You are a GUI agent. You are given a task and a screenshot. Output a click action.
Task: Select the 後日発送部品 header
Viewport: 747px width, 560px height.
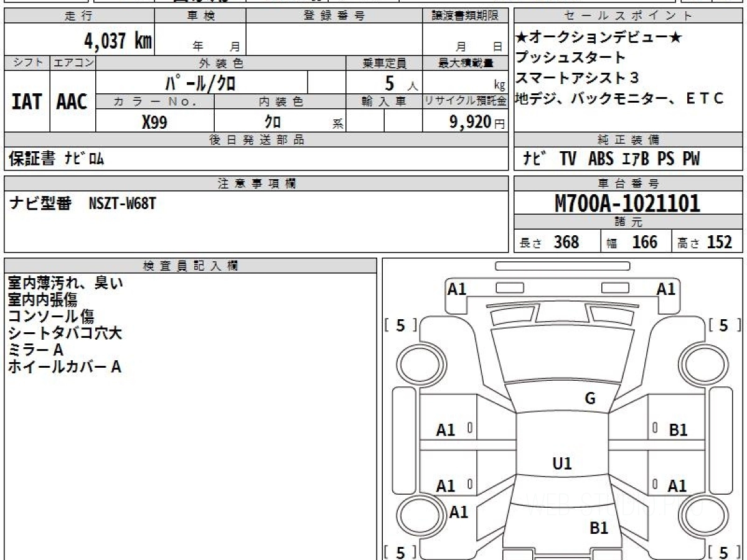click(x=256, y=140)
